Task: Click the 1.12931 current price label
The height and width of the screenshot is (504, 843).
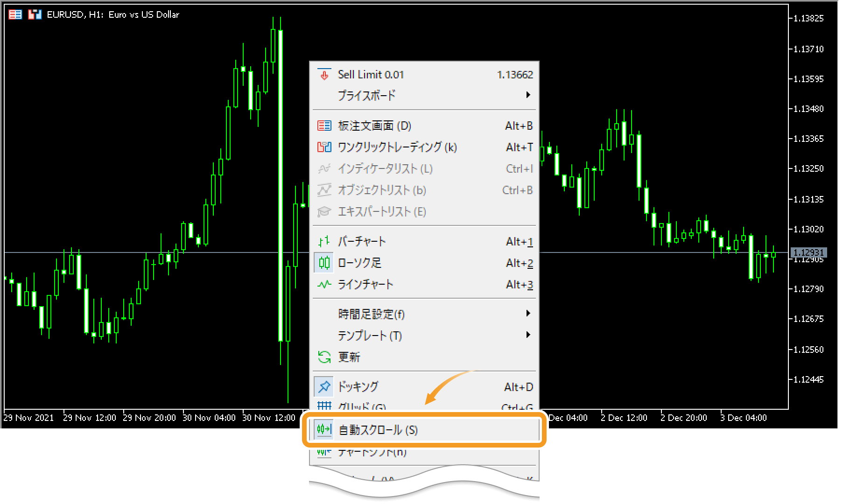Action: [x=808, y=252]
